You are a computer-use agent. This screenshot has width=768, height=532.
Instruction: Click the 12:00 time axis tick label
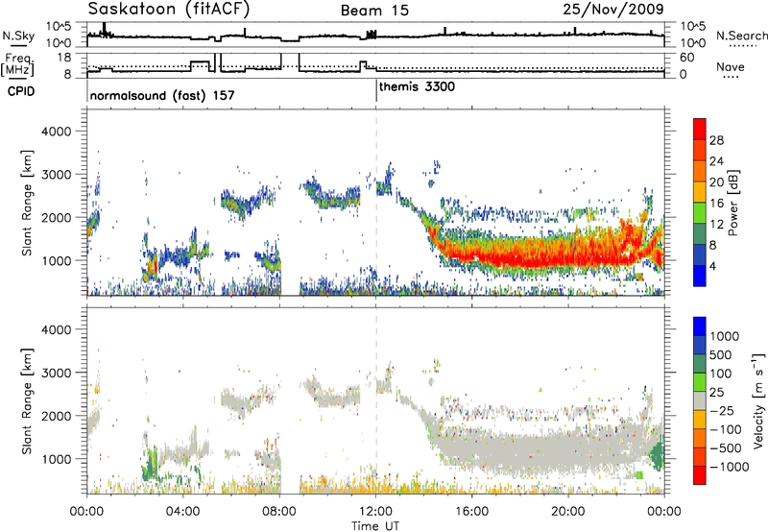375,512
